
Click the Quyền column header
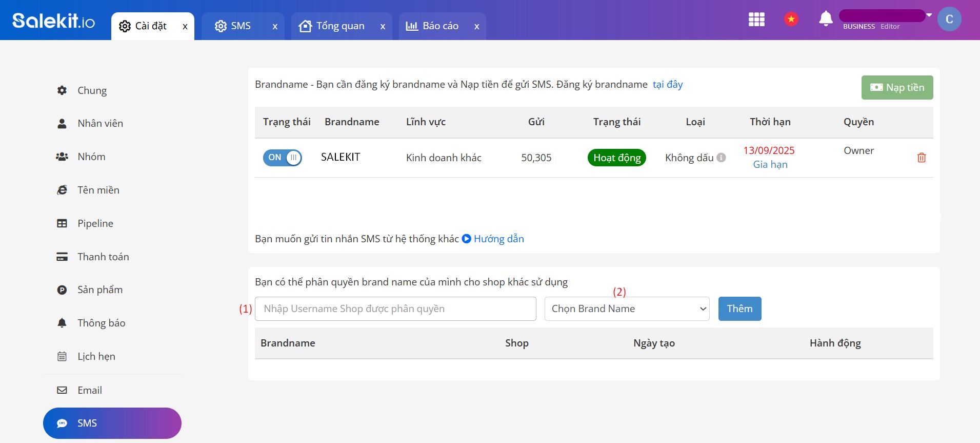click(x=858, y=122)
